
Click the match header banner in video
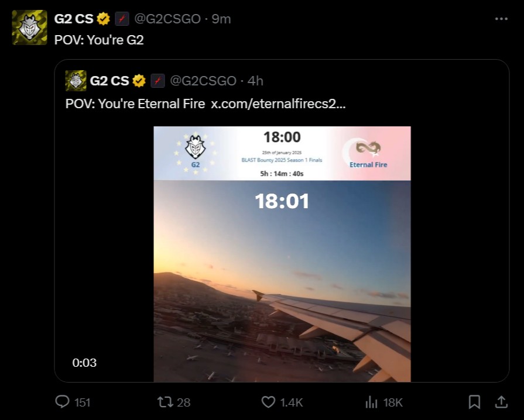282,153
